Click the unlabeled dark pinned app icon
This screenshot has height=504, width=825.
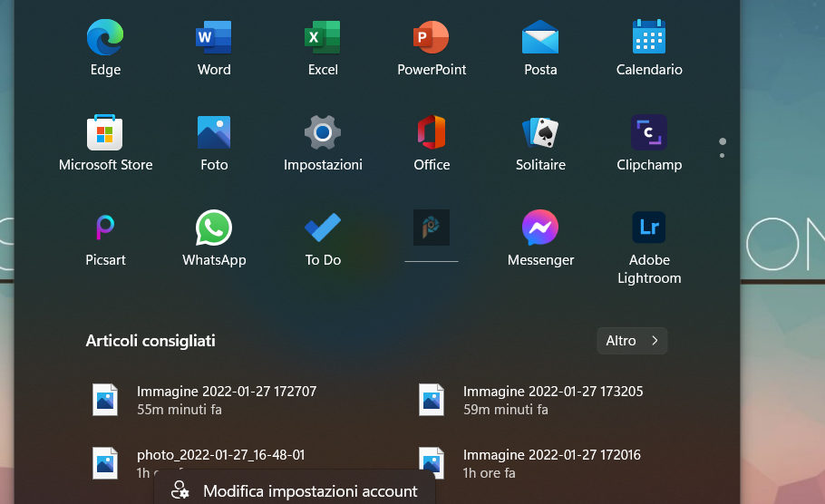point(432,228)
